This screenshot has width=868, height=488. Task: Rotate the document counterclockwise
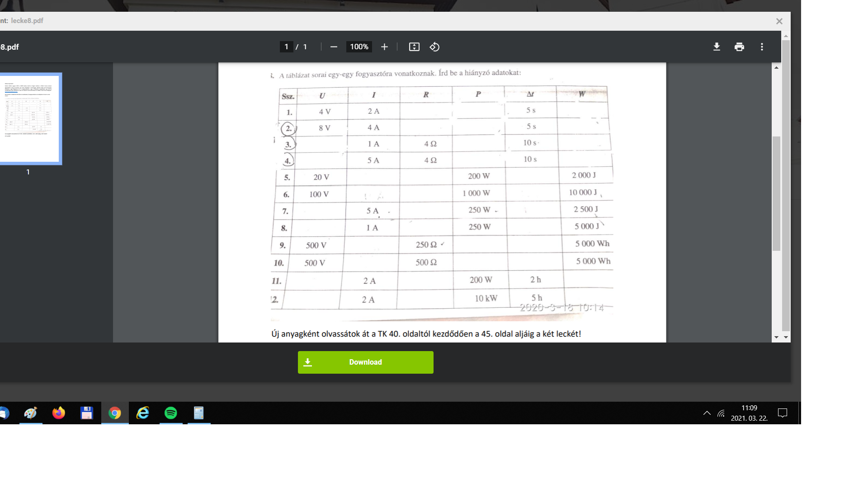[434, 47]
